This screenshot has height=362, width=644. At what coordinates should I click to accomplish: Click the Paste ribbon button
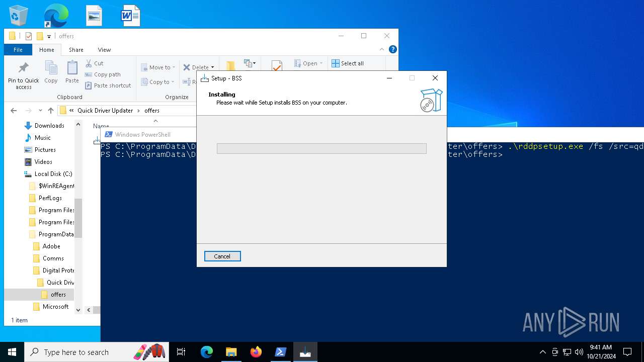(72, 72)
